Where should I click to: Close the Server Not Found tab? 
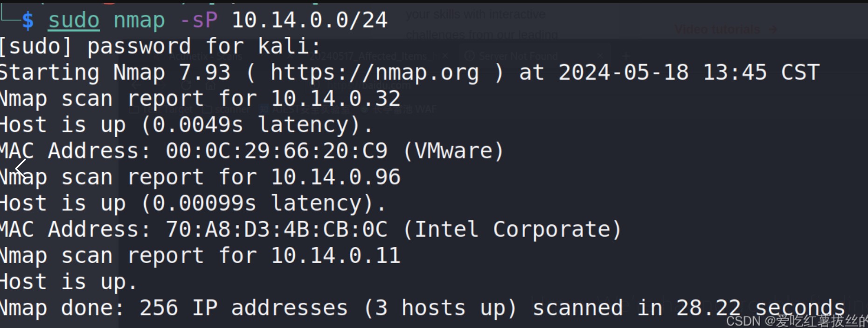(600, 56)
